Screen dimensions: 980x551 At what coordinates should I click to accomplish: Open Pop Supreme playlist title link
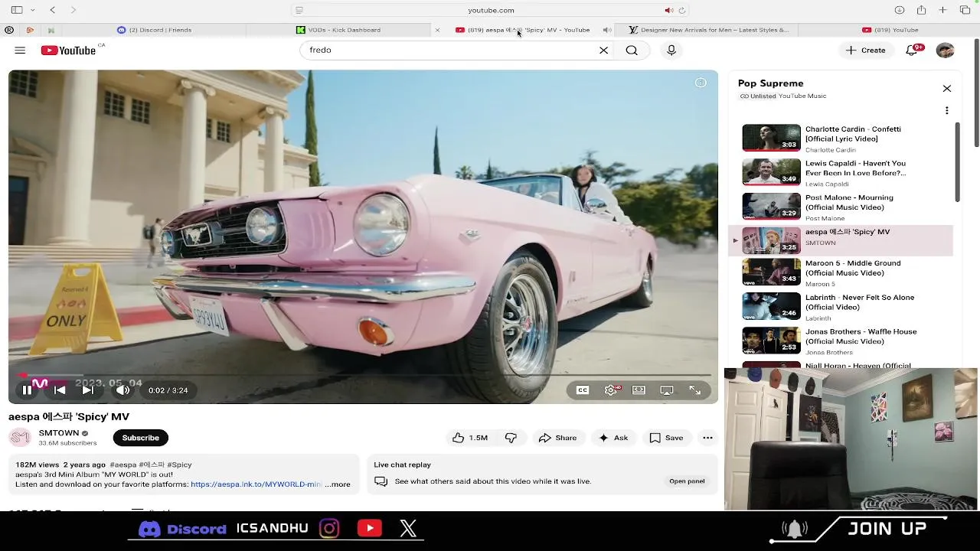(770, 83)
